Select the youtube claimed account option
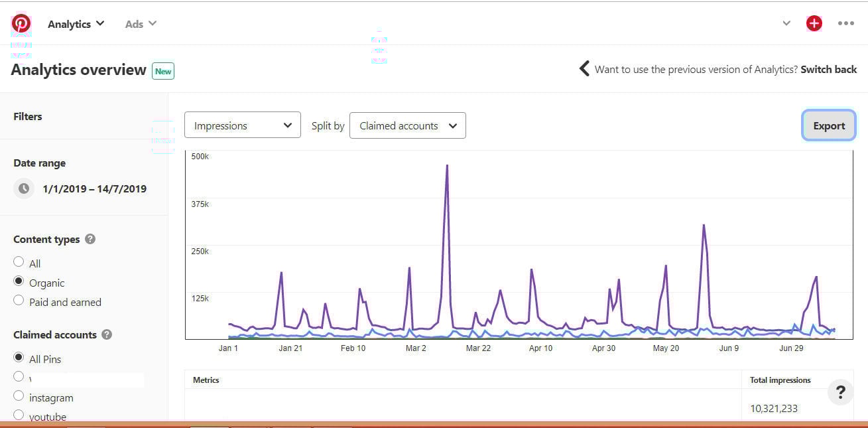This screenshot has height=428, width=868. [x=19, y=415]
